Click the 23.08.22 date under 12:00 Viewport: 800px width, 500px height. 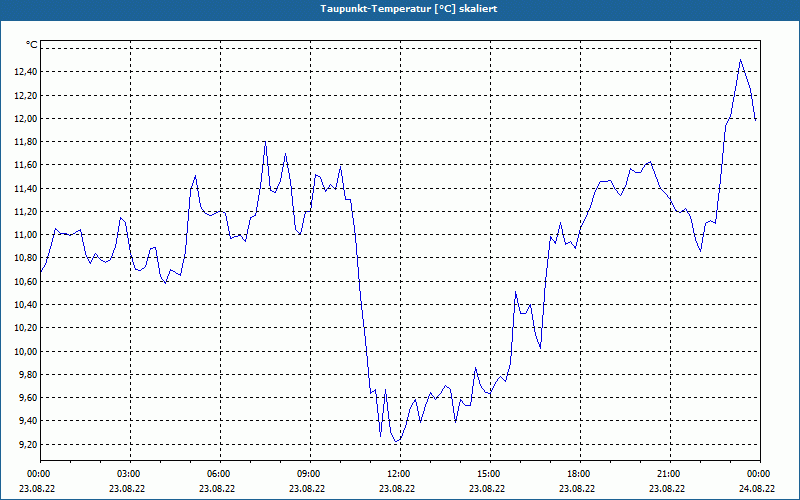397,488
